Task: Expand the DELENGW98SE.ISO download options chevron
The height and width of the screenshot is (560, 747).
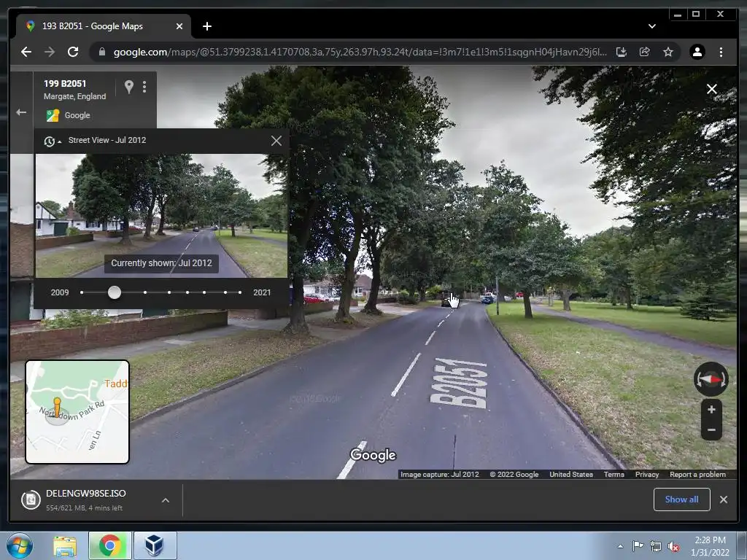Action: (x=166, y=500)
